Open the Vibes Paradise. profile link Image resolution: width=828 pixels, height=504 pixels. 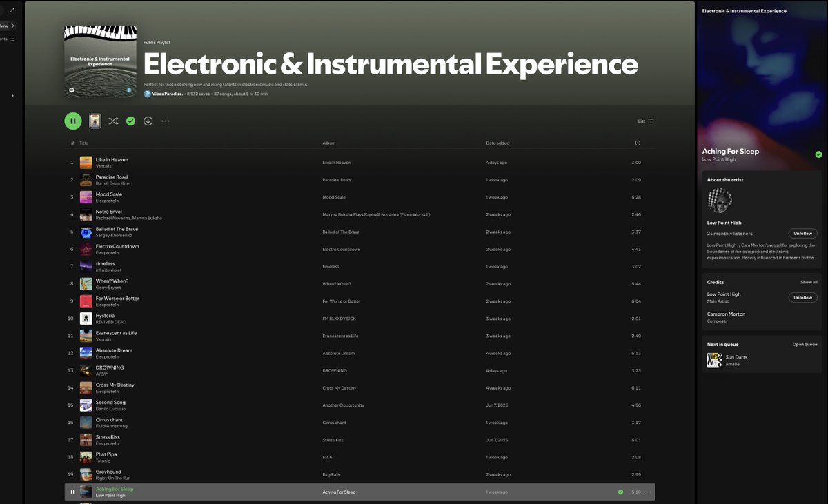coord(168,94)
